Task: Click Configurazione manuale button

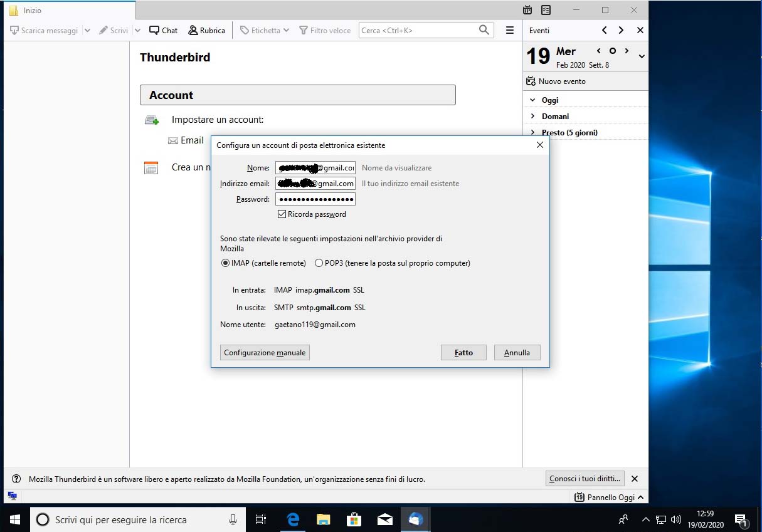Action: pyautogui.click(x=265, y=353)
